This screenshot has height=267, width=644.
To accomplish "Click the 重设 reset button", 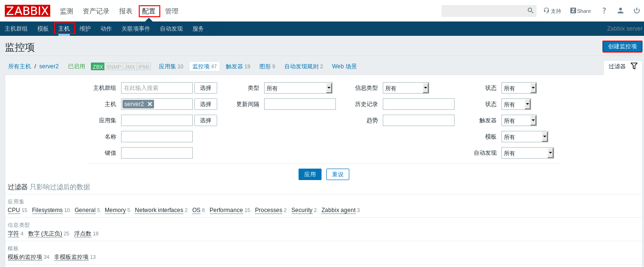I will (338, 174).
